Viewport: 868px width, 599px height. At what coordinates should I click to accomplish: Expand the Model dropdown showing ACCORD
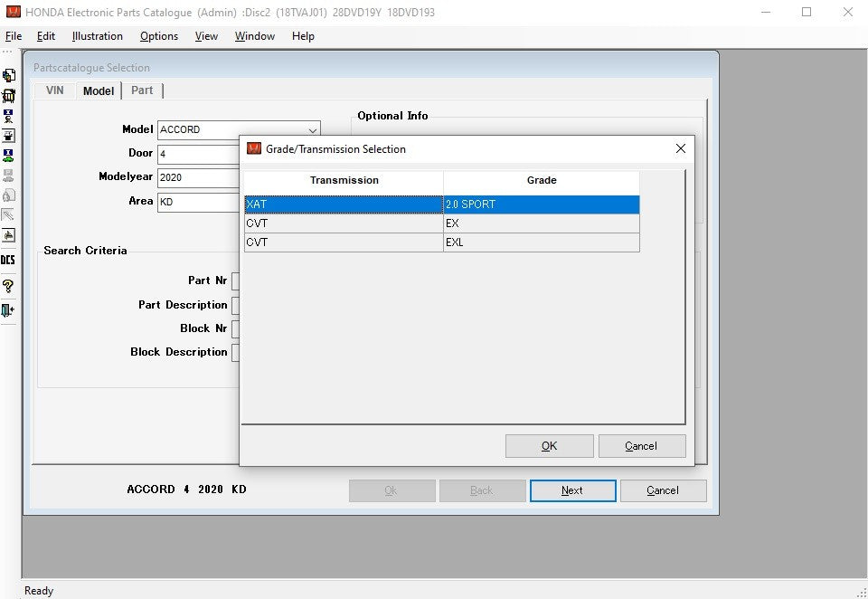312,130
